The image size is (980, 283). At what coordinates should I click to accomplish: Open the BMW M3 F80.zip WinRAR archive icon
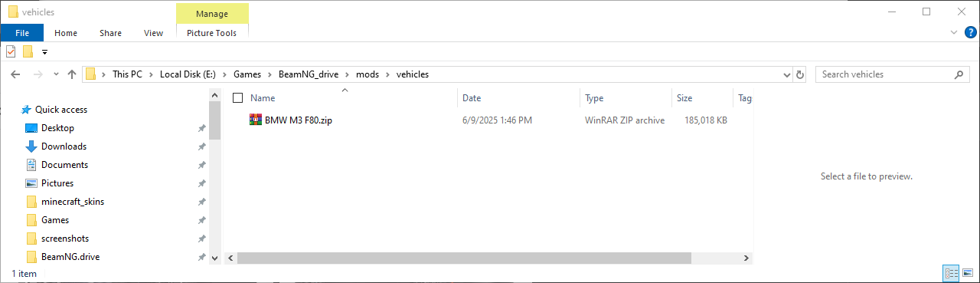pos(256,120)
